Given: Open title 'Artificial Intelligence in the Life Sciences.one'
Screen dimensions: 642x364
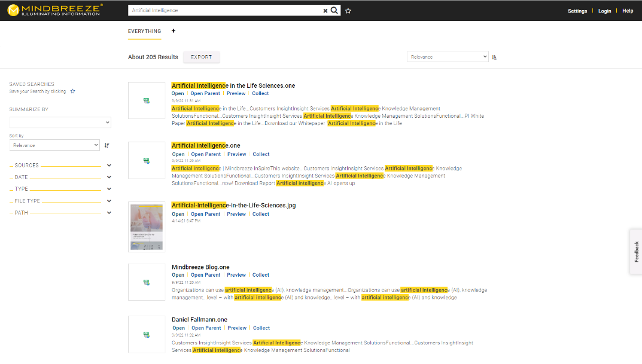Looking at the screenshot, I should tap(233, 85).
